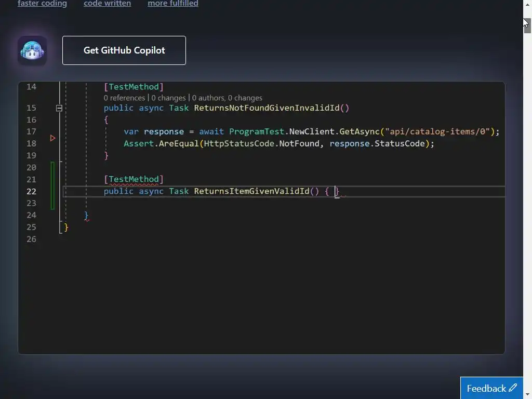Screen dimensions: 532x399
Task: Click the "0 authors, 0 changes" code lens
Action: [x=227, y=98]
